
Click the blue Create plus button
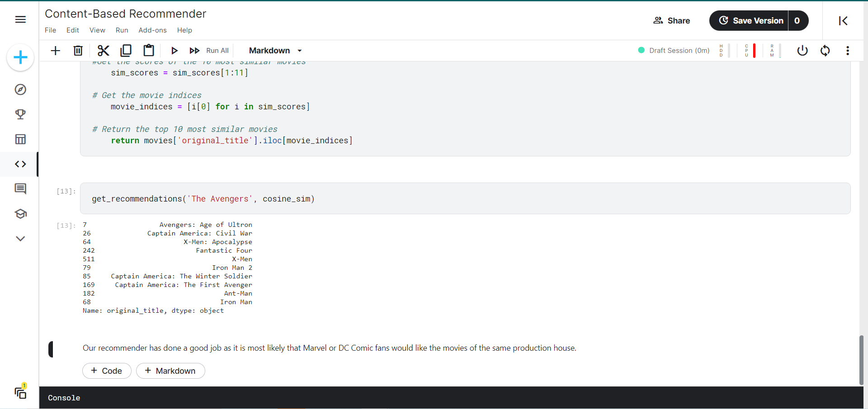point(20,57)
